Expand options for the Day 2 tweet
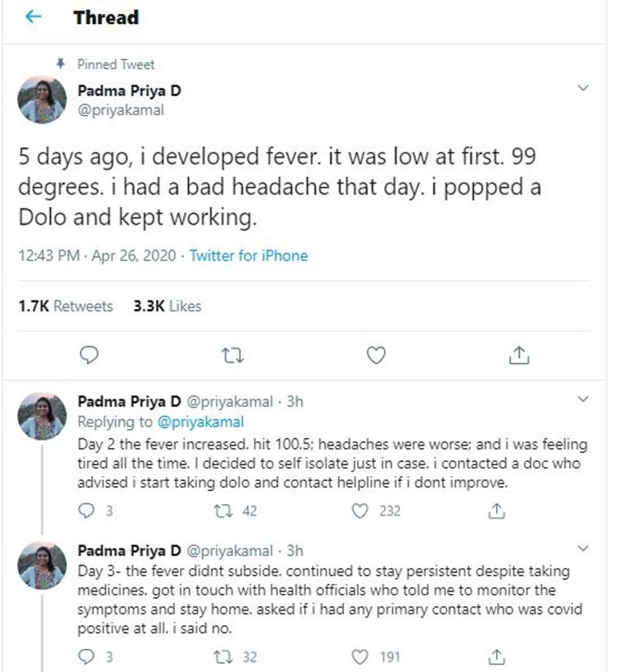Image resolution: width=619 pixels, height=672 pixels. pos(583,399)
